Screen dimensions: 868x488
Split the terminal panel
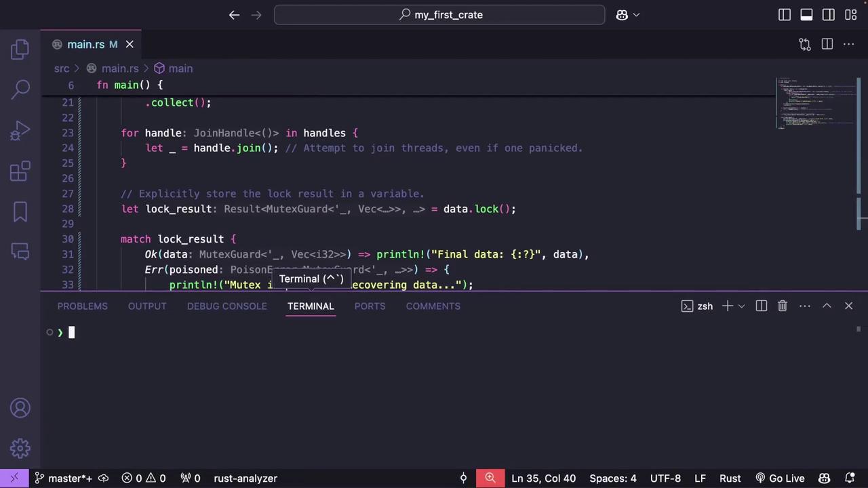click(762, 306)
